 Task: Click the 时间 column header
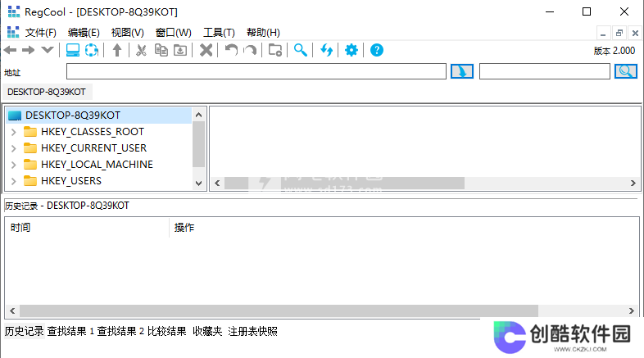click(x=87, y=228)
